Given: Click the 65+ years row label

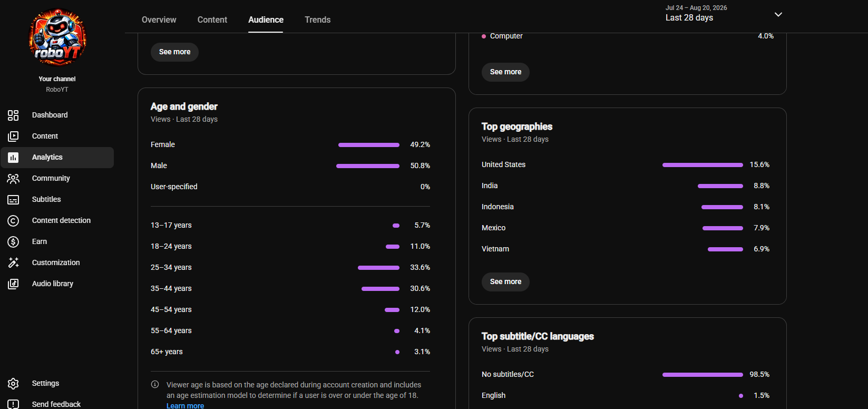Looking at the screenshot, I should click(167, 352).
